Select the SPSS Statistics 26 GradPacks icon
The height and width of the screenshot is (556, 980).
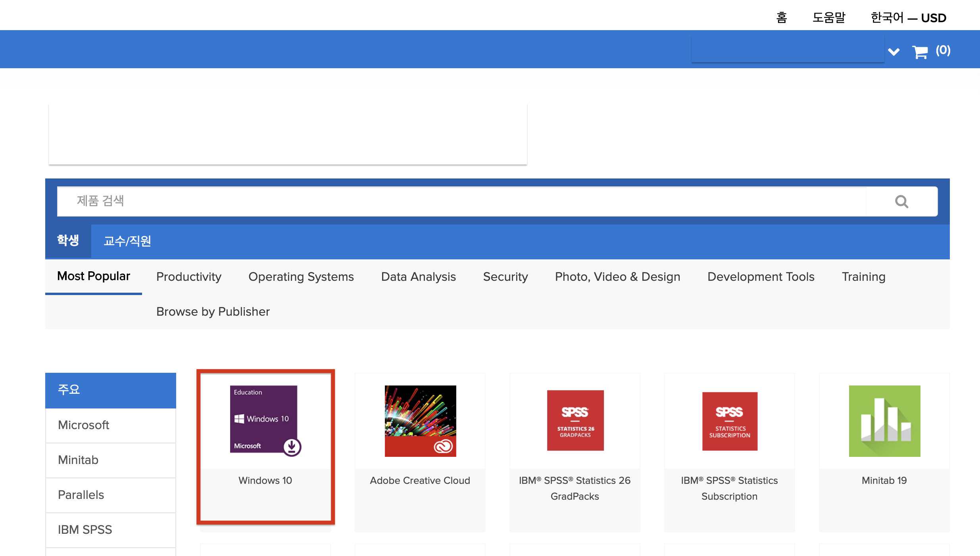[575, 420]
